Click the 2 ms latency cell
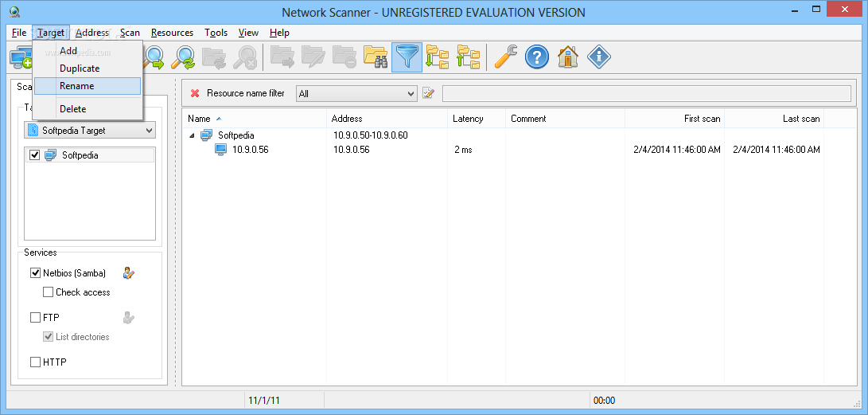 (x=463, y=150)
